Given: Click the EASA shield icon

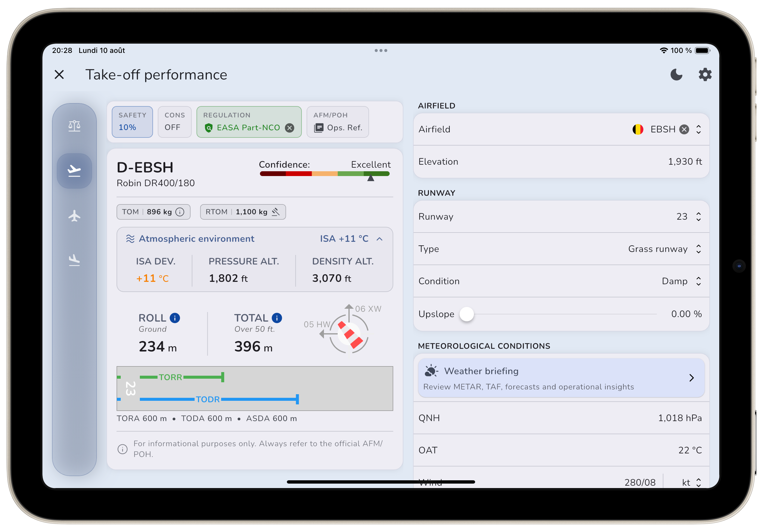Looking at the screenshot, I should [208, 128].
